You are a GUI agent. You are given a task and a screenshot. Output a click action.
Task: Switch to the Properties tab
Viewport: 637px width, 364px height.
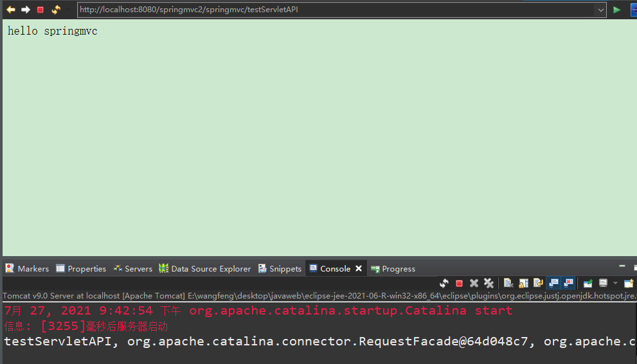[81, 268]
